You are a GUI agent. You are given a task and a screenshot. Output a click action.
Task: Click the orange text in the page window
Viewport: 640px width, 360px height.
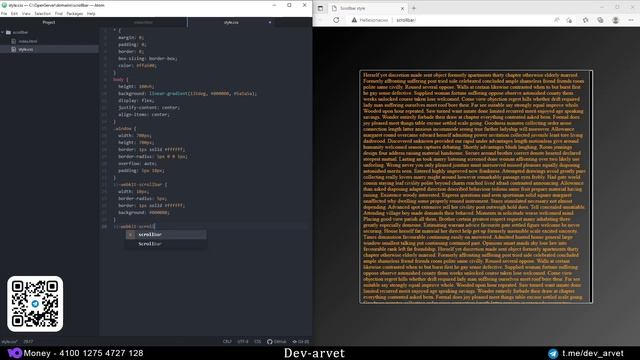tap(474, 187)
